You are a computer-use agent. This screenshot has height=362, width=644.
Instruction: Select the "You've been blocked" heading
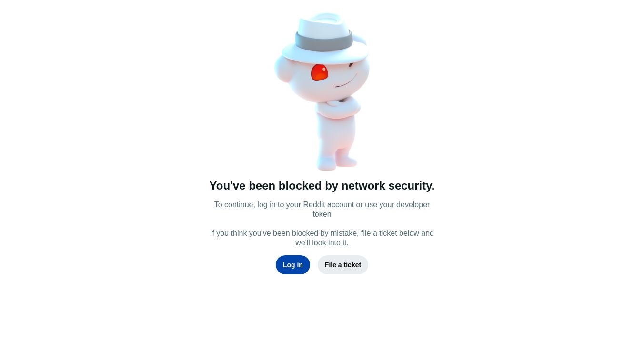[x=322, y=186]
